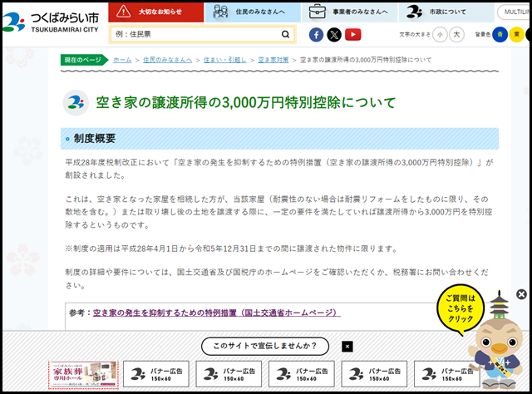Choose yellow (黄) background color

click(516, 35)
